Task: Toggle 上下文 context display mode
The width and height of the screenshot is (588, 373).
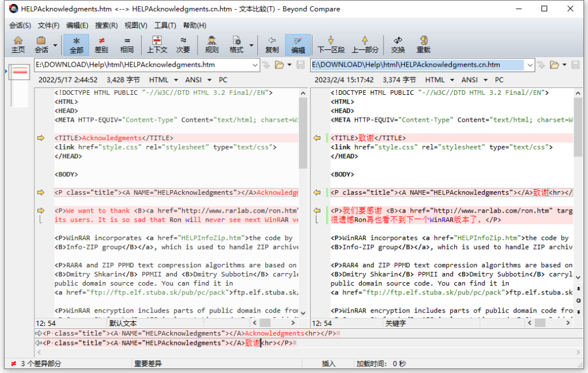Action: coord(157,44)
